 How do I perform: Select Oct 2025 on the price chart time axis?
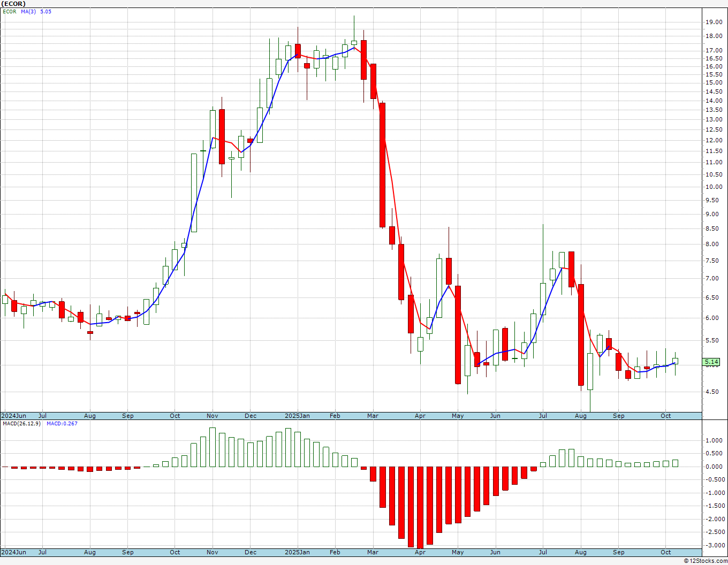click(665, 416)
